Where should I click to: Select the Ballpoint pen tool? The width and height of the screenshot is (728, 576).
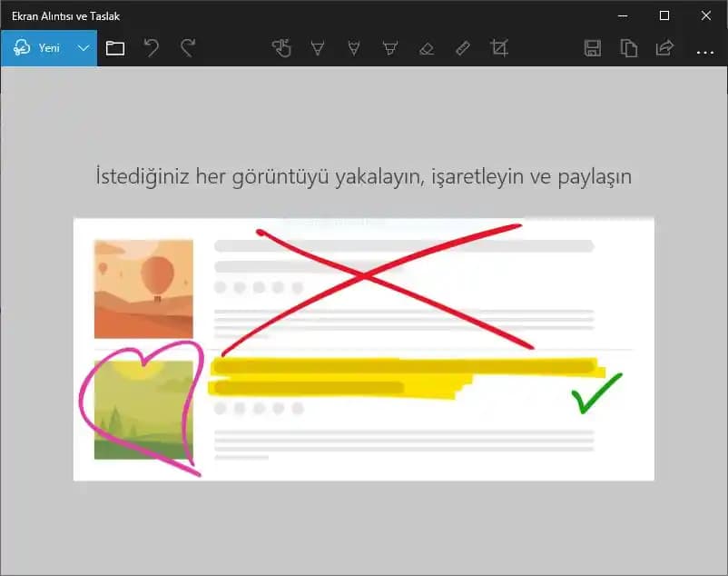pos(318,48)
